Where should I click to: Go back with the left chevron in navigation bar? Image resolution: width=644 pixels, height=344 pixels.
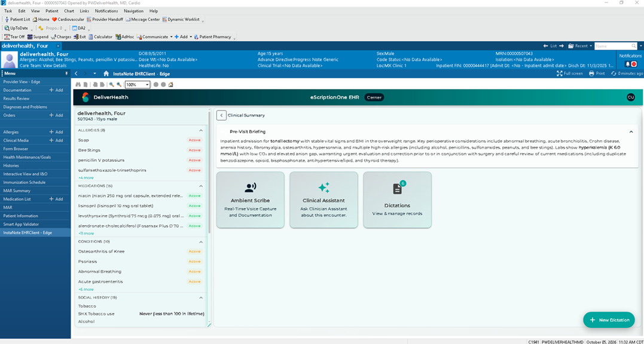pyautogui.click(x=77, y=74)
